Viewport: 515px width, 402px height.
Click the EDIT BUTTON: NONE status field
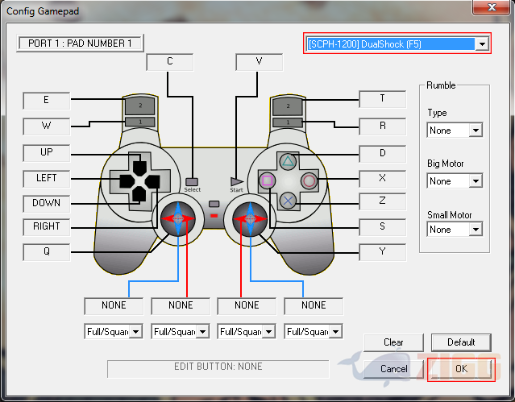click(x=218, y=369)
